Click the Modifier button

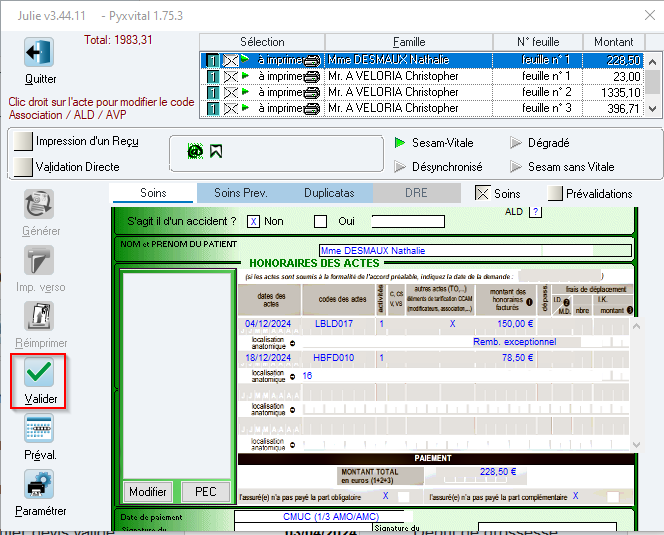coord(148,491)
